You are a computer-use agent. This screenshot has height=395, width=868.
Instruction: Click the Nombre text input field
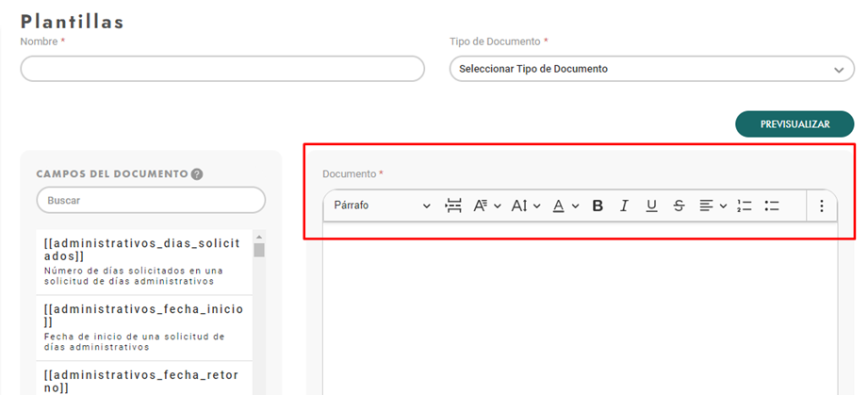pos(222,69)
